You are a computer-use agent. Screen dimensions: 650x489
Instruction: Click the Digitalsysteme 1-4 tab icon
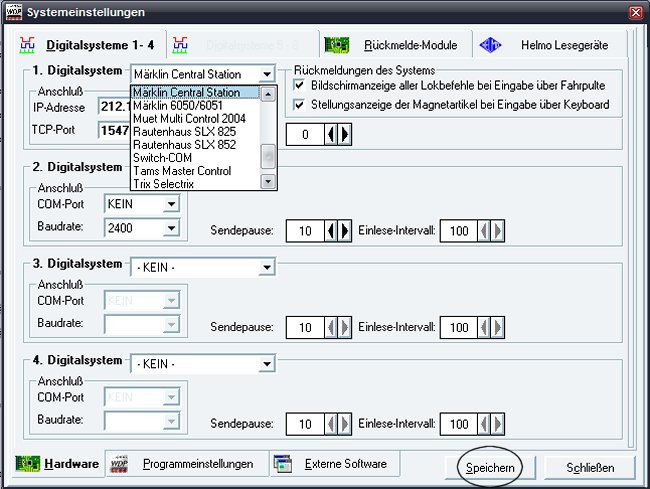[x=27, y=45]
